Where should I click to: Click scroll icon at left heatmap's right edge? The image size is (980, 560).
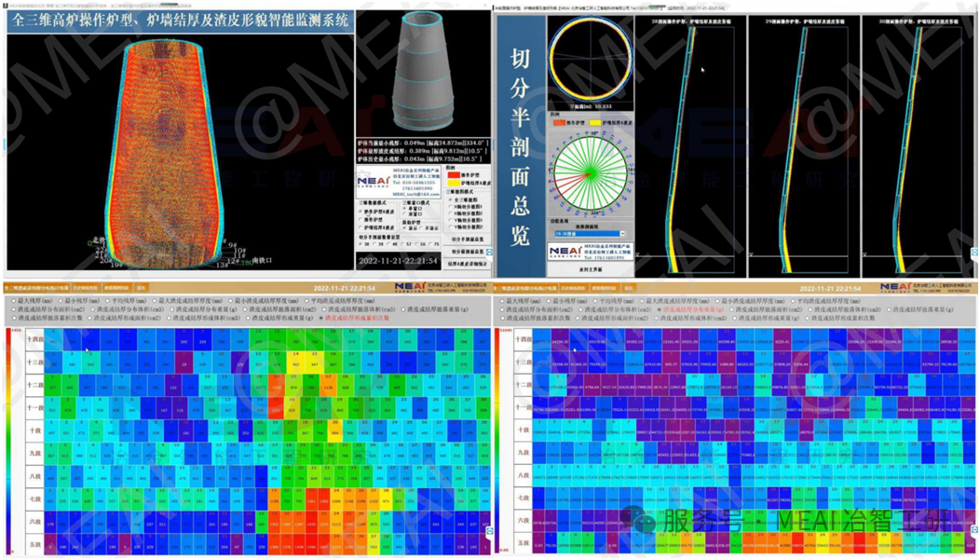pos(489,531)
